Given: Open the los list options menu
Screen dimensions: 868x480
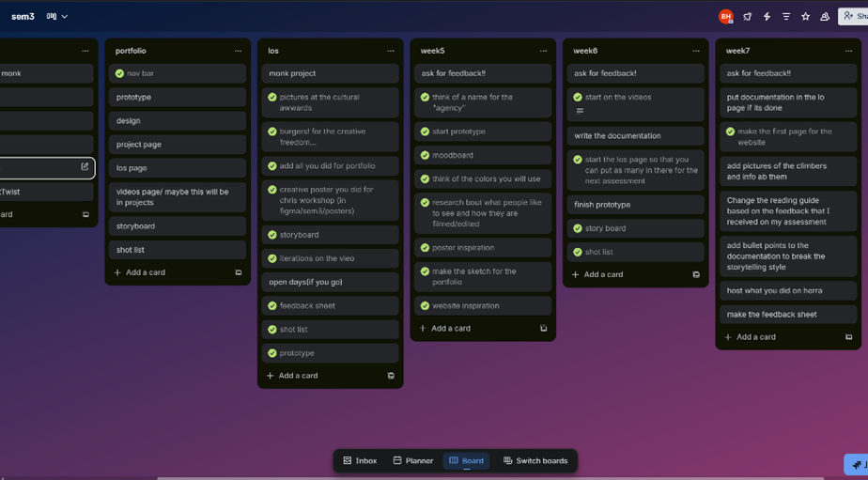Looking at the screenshot, I should 391,51.
